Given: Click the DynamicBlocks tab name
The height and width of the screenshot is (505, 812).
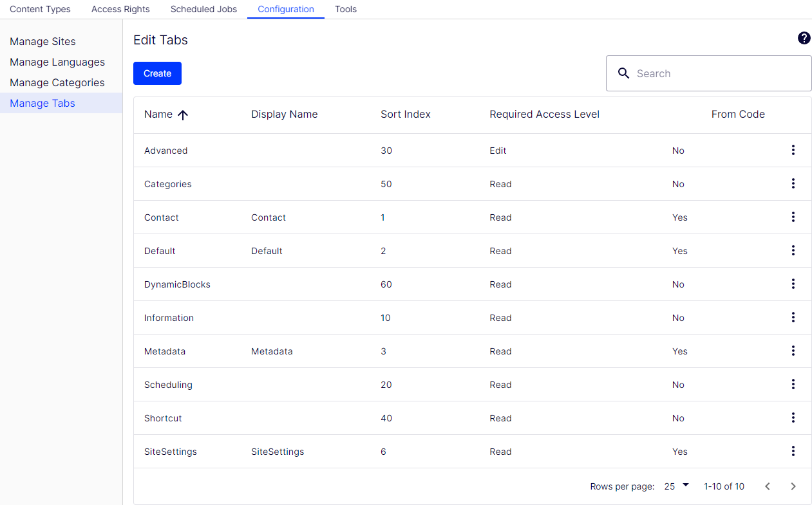Looking at the screenshot, I should point(177,284).
